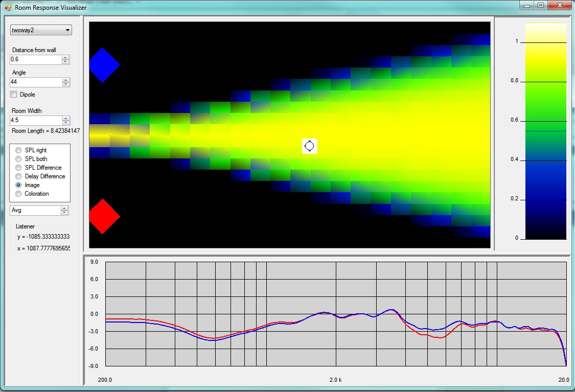This screenshot has width=575, height=392.
Task: Select the Coloration radio button
Action: (x=18, y=194)
